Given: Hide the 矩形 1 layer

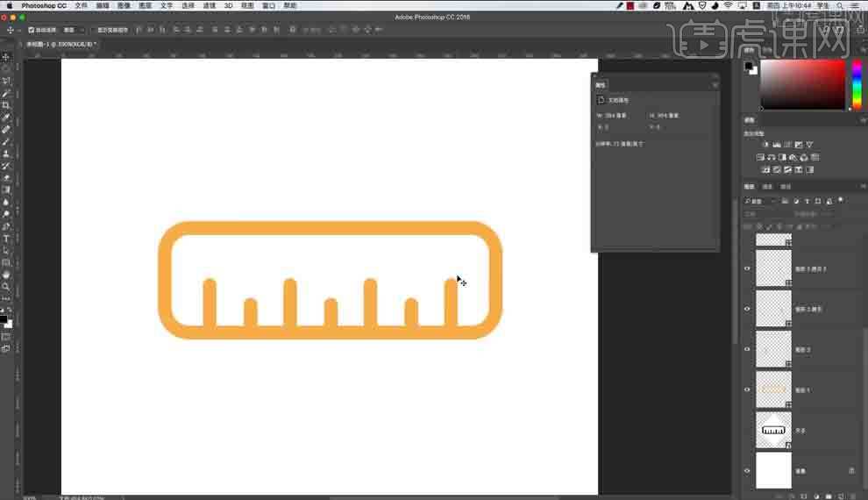Looking at the screenshot, I should pos(747,389).
